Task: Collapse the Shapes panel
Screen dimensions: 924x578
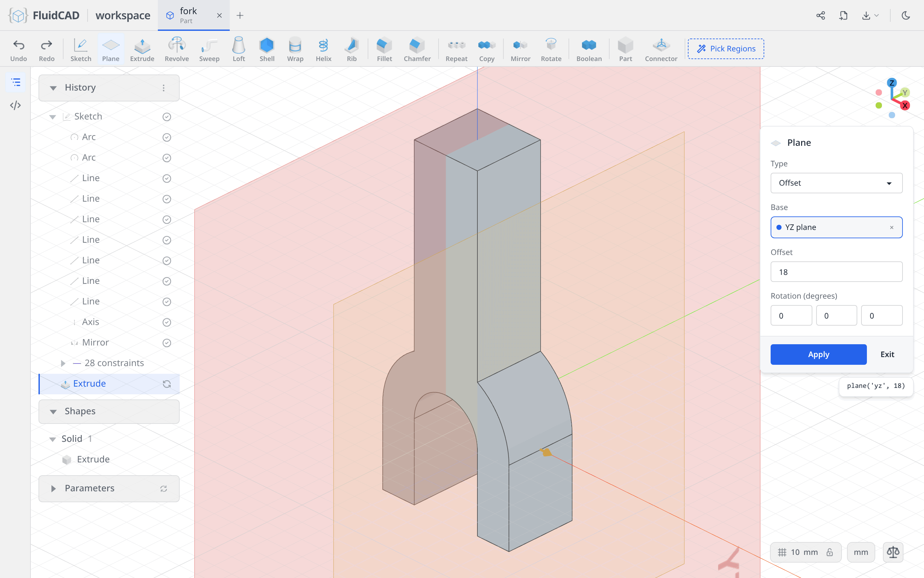Action: [x=53, y=411]
